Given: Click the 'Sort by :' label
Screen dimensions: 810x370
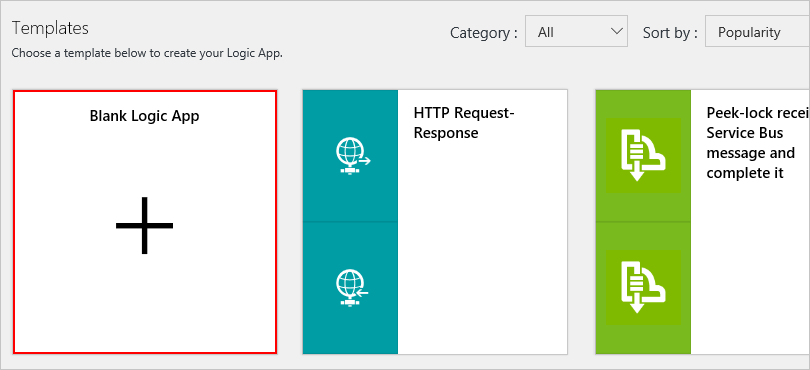Looking at the screenshot, I should [670, 33].
